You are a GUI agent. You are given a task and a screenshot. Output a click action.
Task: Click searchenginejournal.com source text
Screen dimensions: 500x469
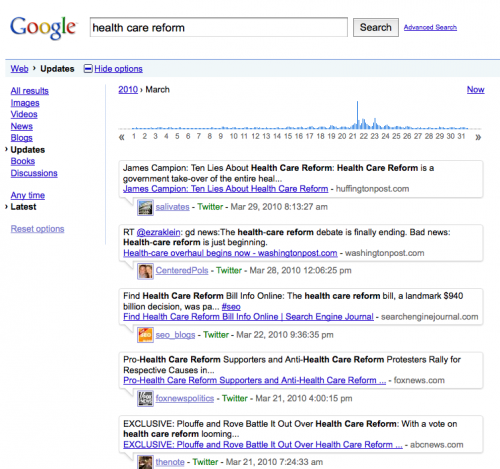(430, 317)
